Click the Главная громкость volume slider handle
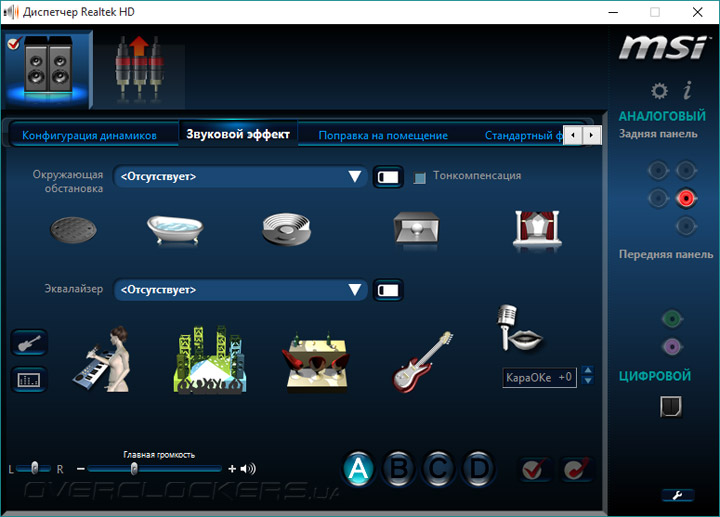The image size is (720, 517). [x=134, y=468]
